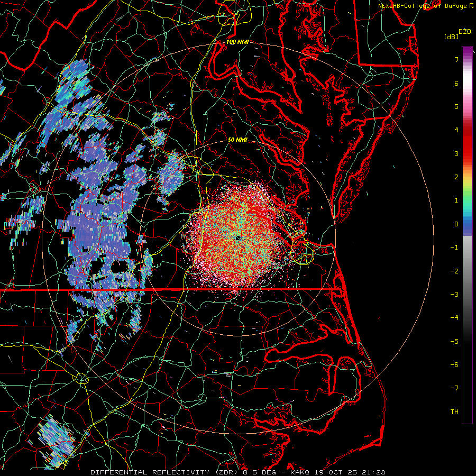Select the -6 dB scale value
The width and height of the screenshot is (476, 476).
pyautogui.click(x=454, y=365)
